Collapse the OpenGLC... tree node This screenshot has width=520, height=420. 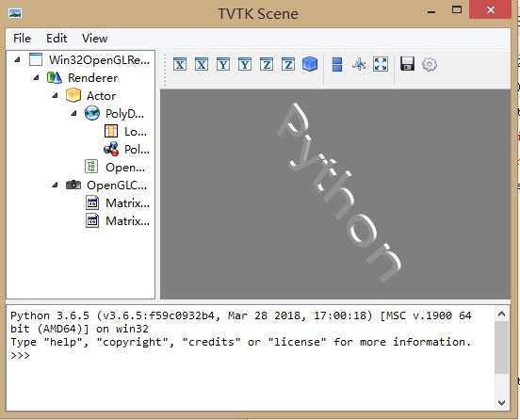tap(55, 185)
